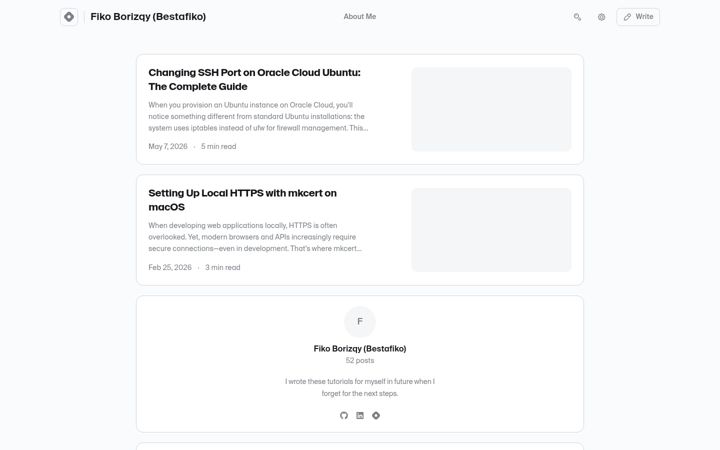Open the About Me menu item

coord(360,17)
